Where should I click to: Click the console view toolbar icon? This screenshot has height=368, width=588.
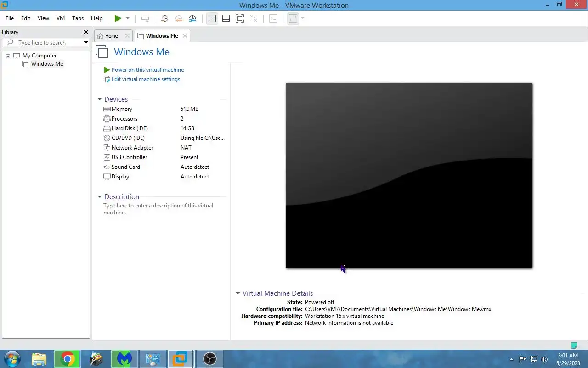(273, 18)
